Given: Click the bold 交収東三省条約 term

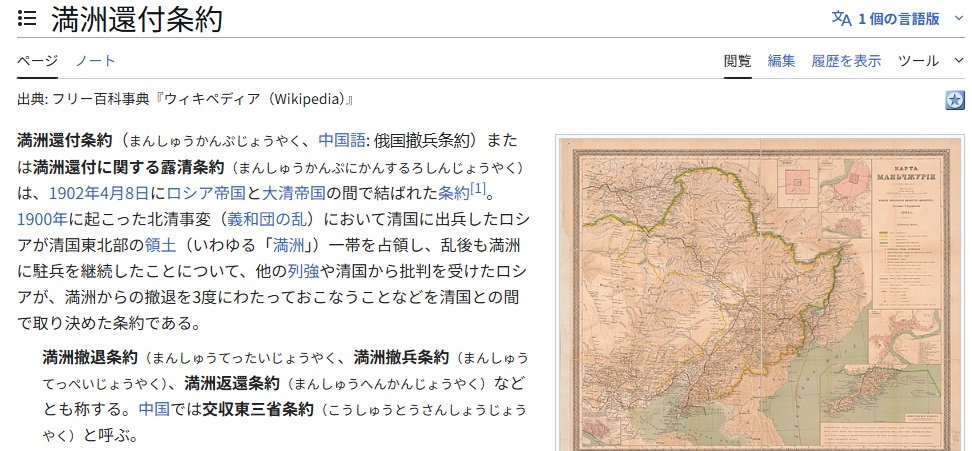Looking at the screenshot, I should (x=258, y=409).
